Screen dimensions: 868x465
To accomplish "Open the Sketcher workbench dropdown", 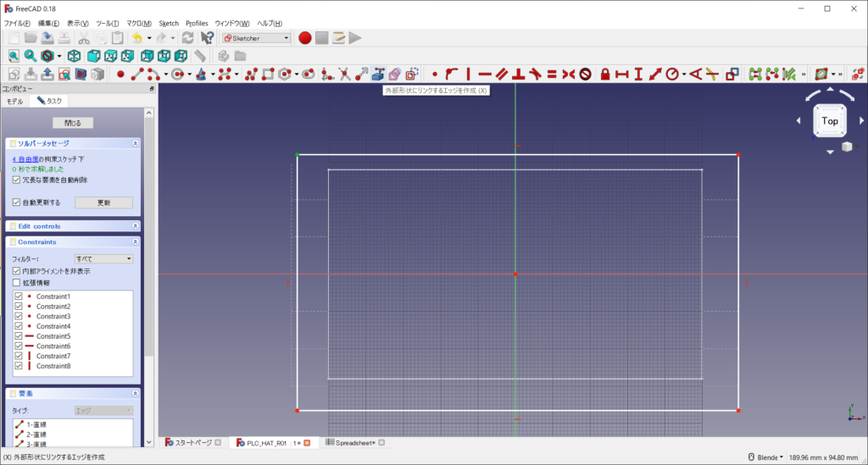I will [256, 37].
